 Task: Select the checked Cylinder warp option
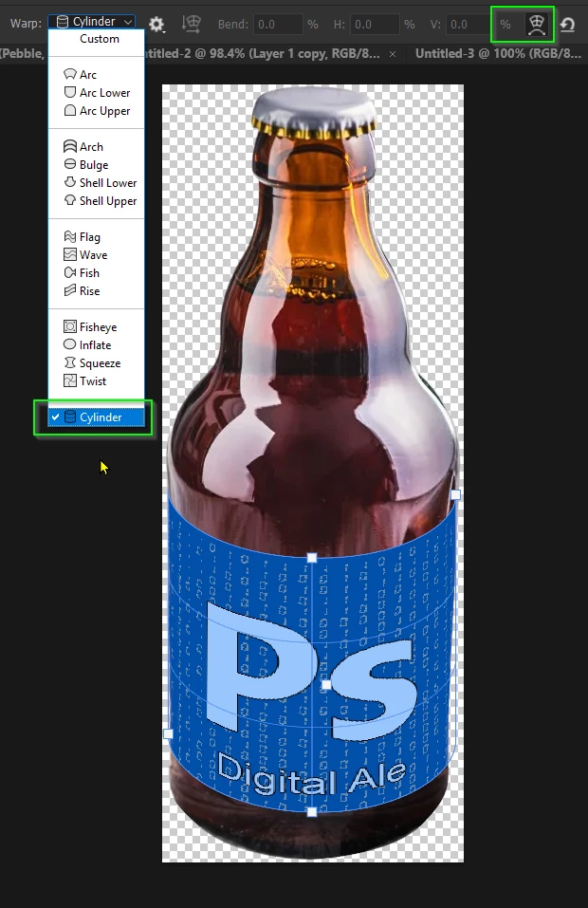click(96, 417)
